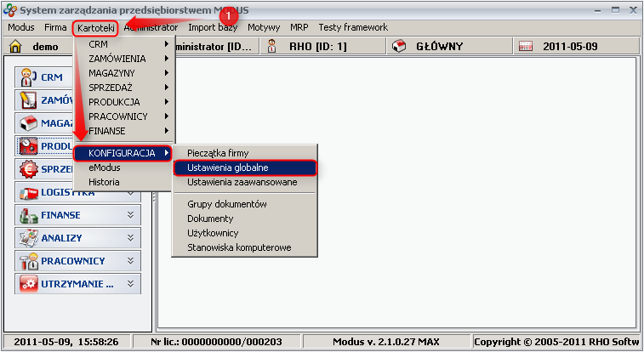
Task: Expand the FINANSE sidebar section chevron
Action: pyautogui.click(x=131, y=215)
